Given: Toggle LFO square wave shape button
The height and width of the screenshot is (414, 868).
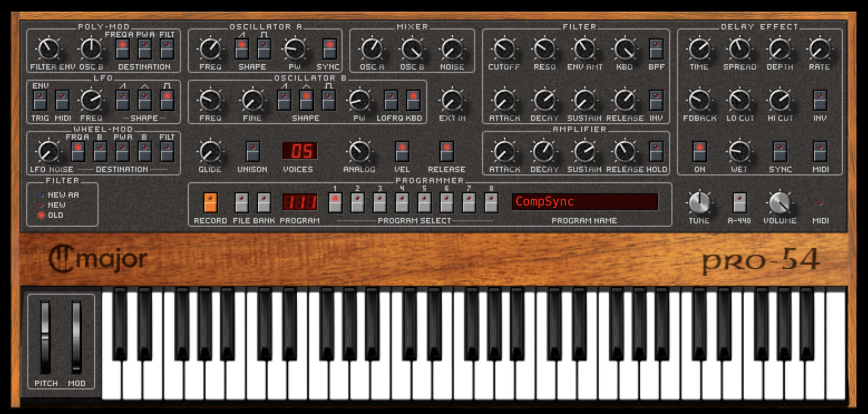Looking at the screenshot, I should 167,100.
